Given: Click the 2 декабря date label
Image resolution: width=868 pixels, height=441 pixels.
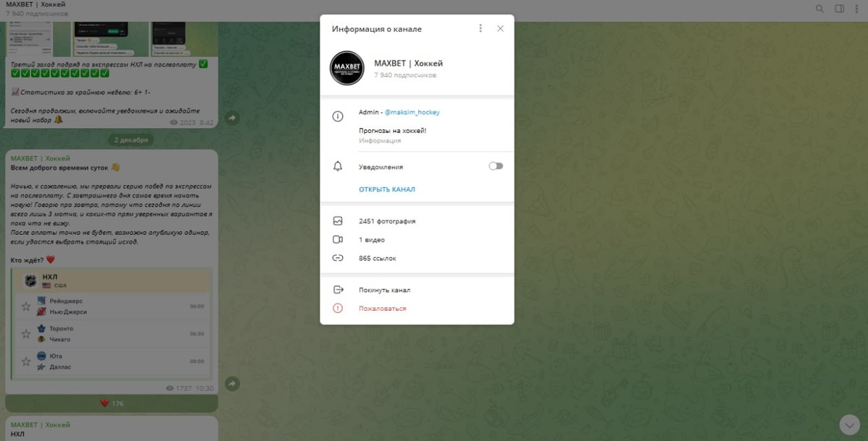Looking at the screenshot, I should click(x=131, y=140).
